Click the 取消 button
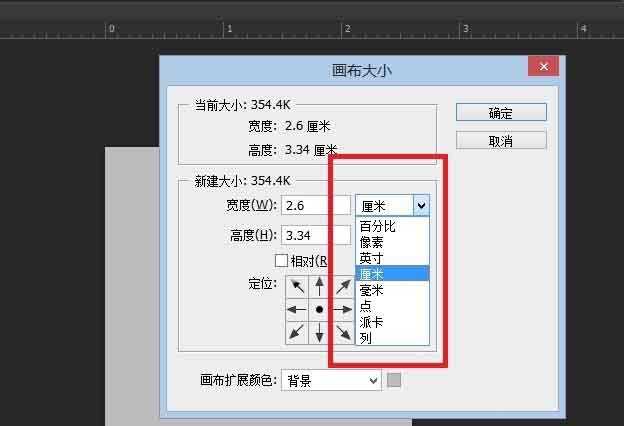This screenshot has height=426, width=624. point(501,141)
